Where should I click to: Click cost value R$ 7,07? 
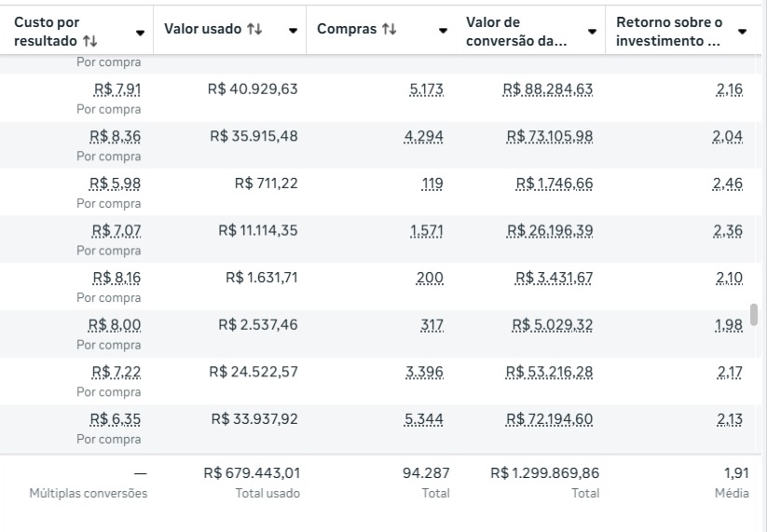pos(116,230)
